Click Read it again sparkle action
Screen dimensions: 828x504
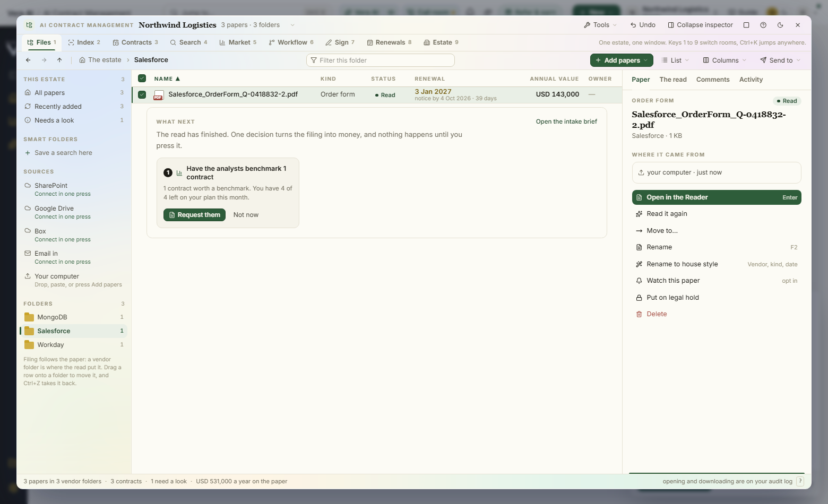pos(717,214)
